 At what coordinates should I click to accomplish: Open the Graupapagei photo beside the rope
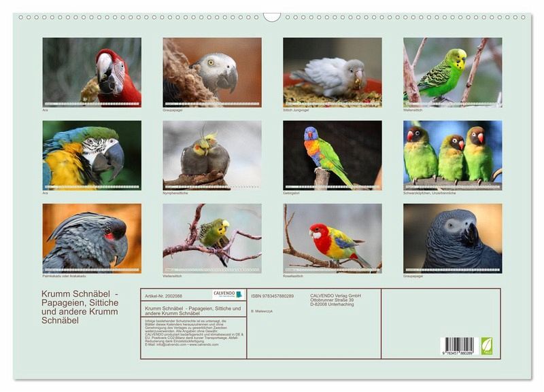click(212, 73)
